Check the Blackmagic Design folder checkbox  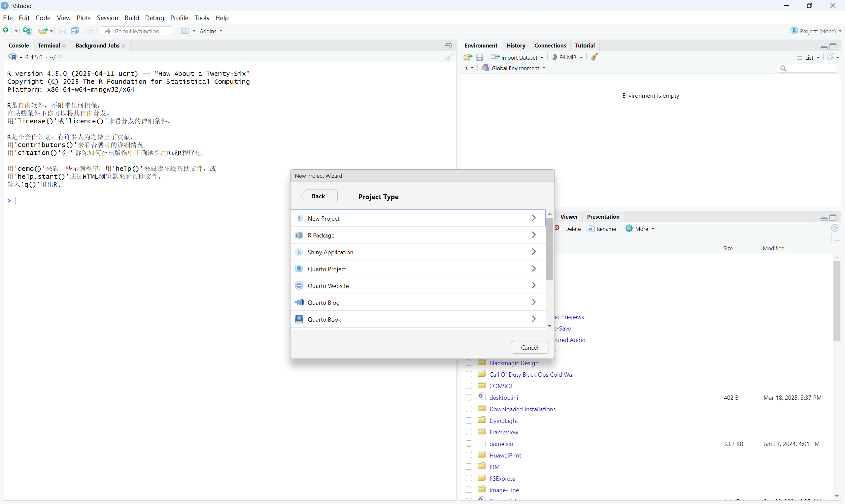[x=469, y=363]
